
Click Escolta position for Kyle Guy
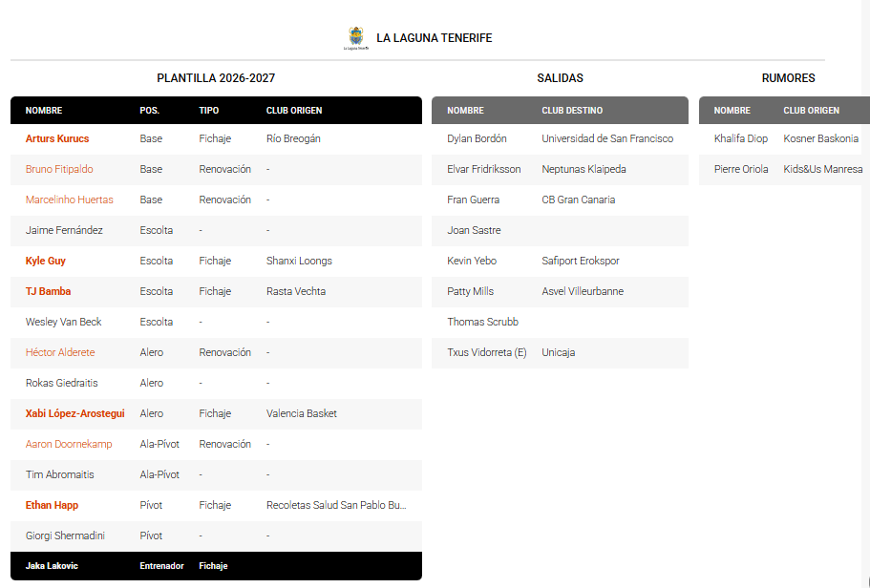pos(156,261)
